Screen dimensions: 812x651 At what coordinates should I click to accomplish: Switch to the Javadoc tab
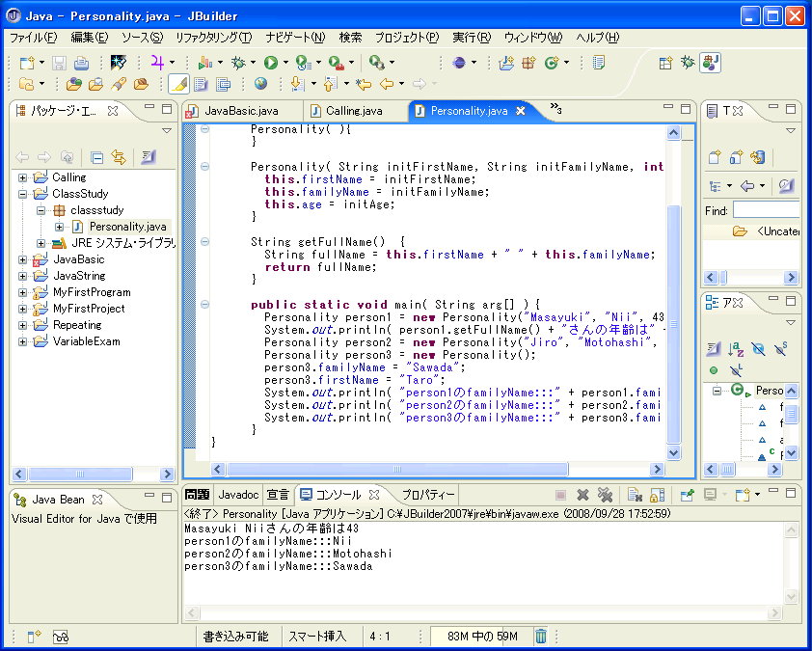click(x=238, y=495)
